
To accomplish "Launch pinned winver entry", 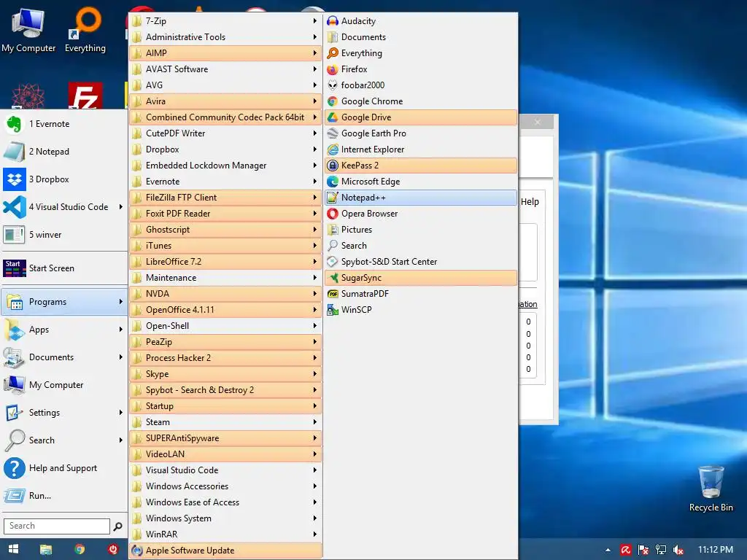I will pyautogui.click(x=64, y=234).
